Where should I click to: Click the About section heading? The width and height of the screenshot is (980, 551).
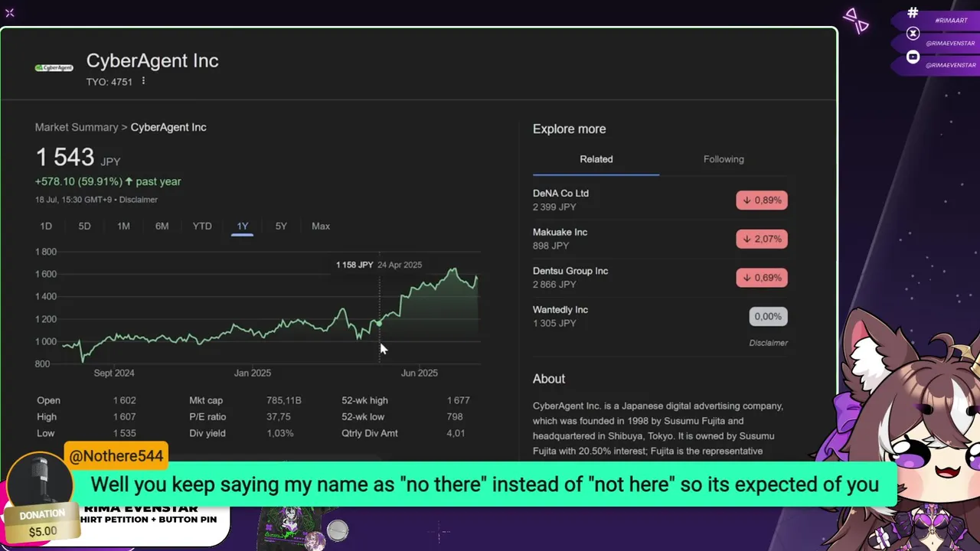[549, 379]
